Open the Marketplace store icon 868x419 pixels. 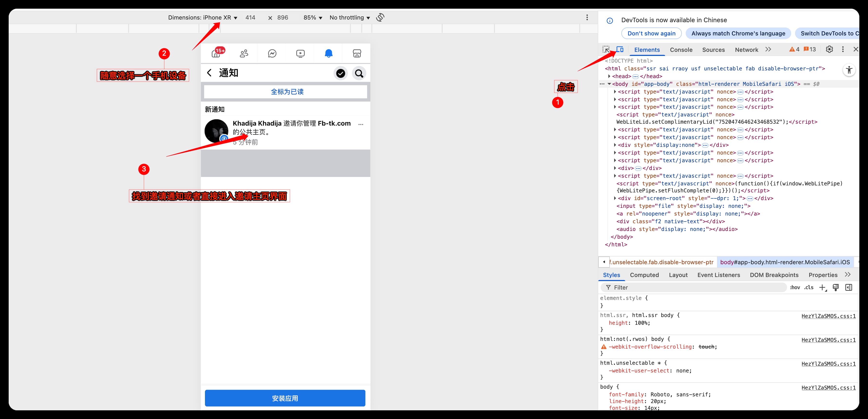(x=357, y=53)
